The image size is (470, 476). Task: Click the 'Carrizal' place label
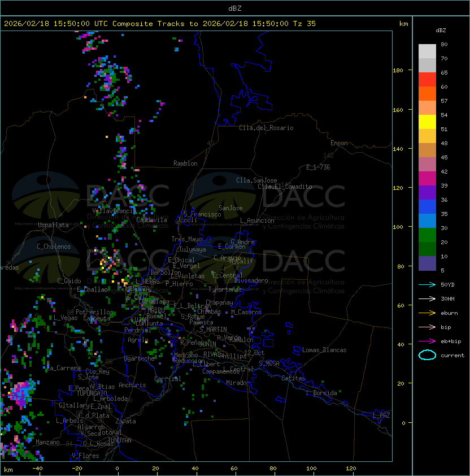[167, 379]
